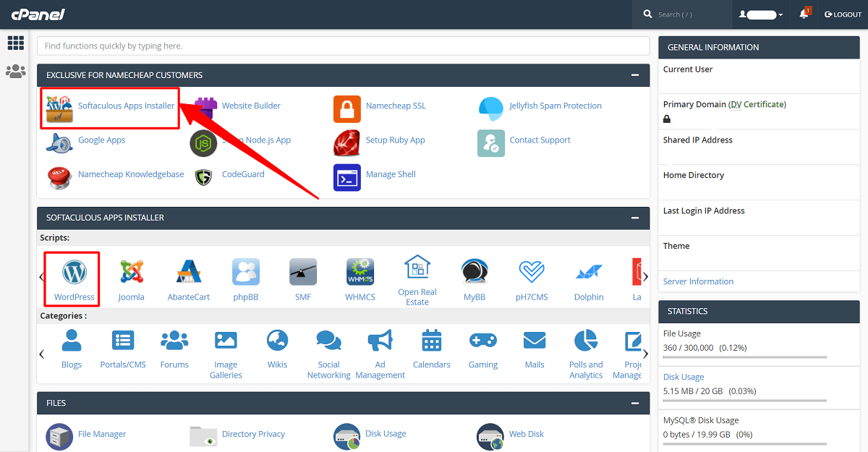Open the WordPress script icon

(x=74, y=273)
